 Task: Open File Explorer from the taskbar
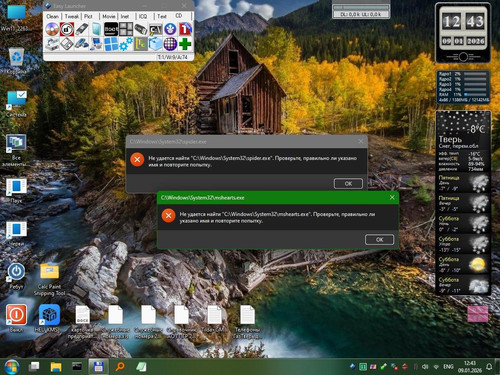[55, 367]
